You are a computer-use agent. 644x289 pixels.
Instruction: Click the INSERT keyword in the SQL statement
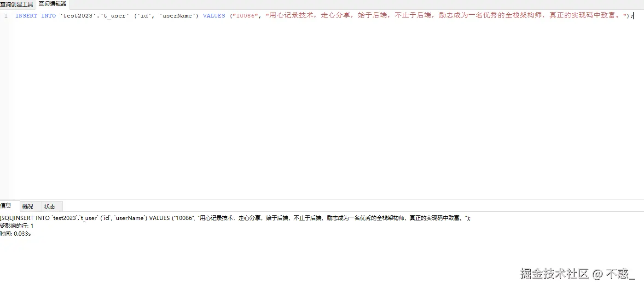[26, 15]
